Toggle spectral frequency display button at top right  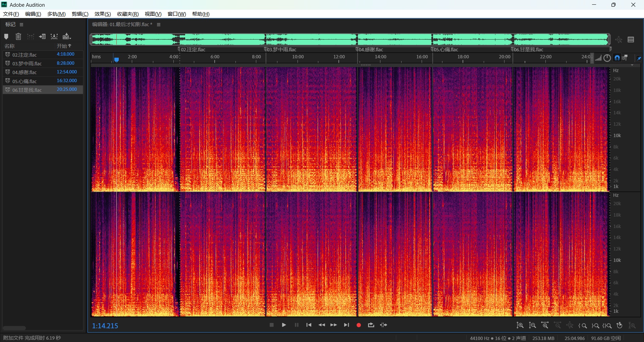click(631, 40)
